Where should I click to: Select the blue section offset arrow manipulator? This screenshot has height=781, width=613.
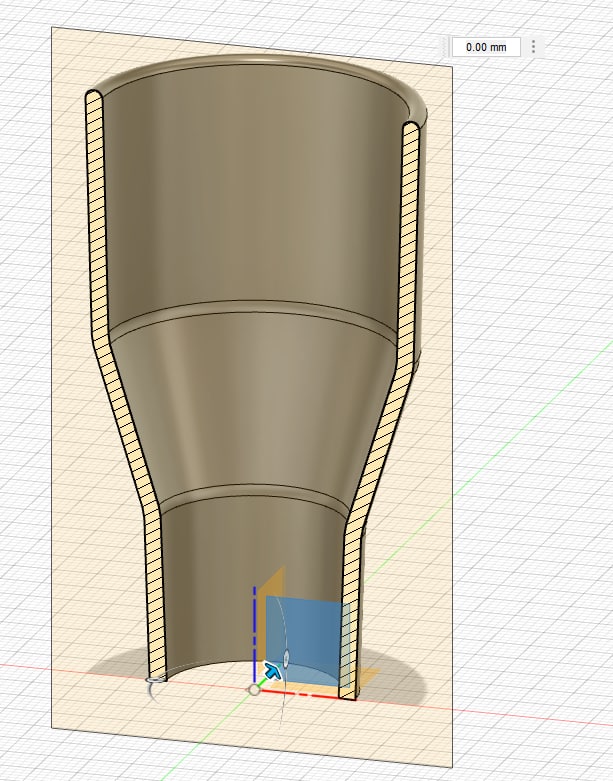[x=272, y=671]
